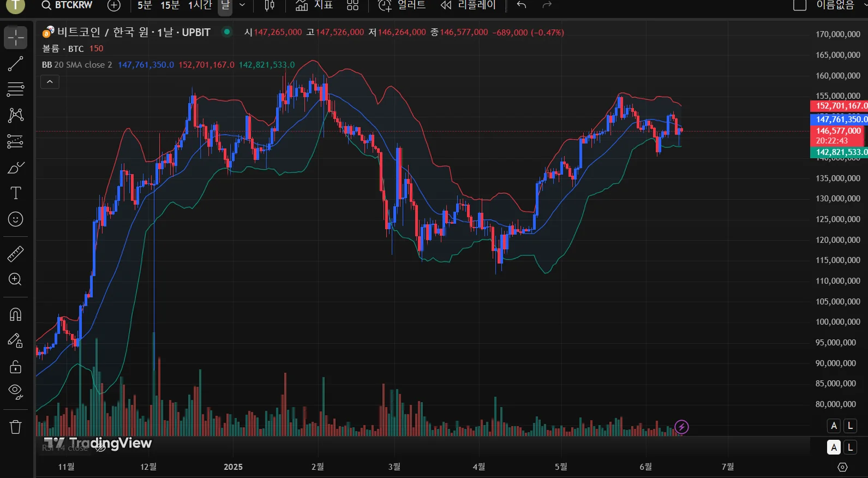This screenshot has width=868, height=478.
Task: Click the BTCKRW symbol search field
Action: (x=68, y=5)
